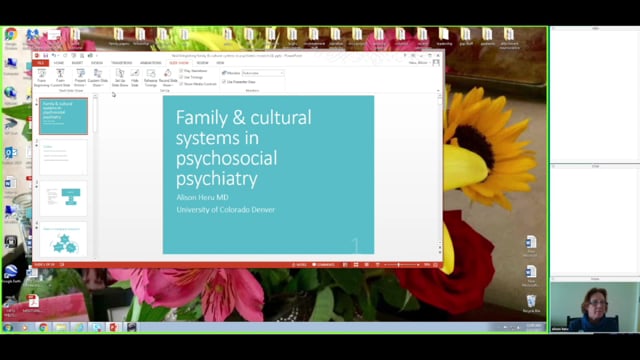Collapse the ribbon with the arrow
This screenshot has width=640, height=360.
(x=438, y=91)
